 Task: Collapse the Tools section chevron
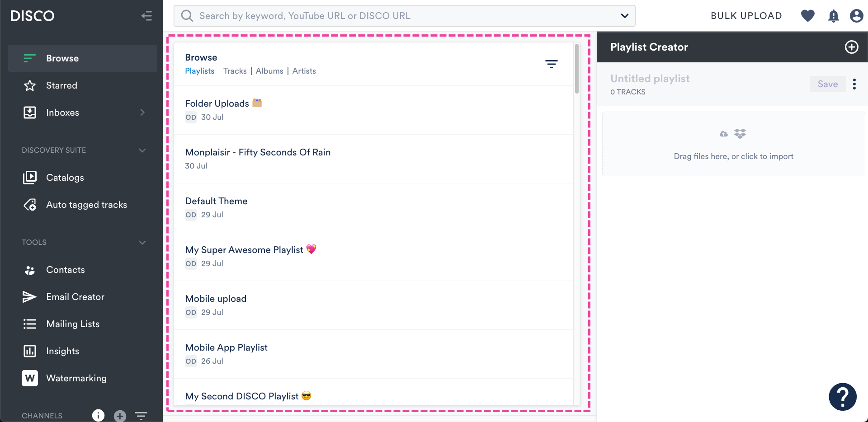coord(142,243)
